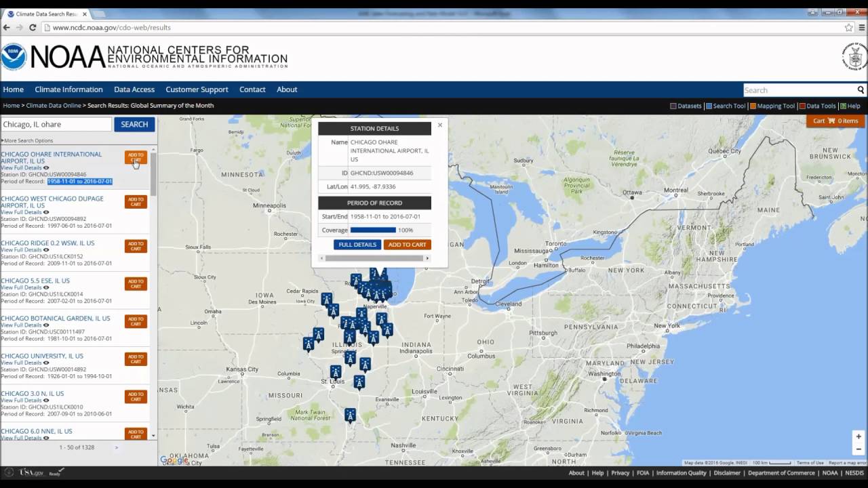Open the Contact menu item
The image size is (868, 488).
[252, 89]
